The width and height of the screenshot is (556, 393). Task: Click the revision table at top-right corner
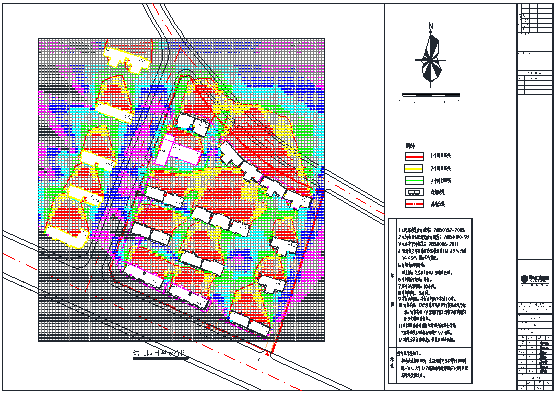pos(535,18)
